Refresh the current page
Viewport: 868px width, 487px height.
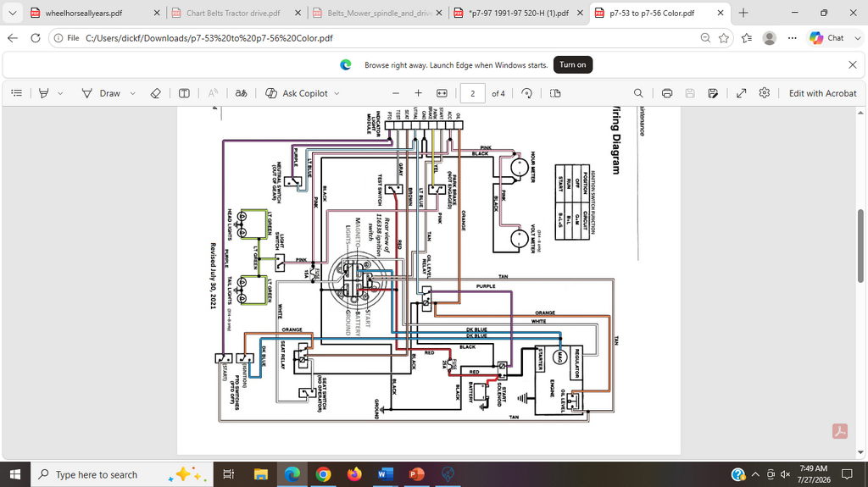36,37
